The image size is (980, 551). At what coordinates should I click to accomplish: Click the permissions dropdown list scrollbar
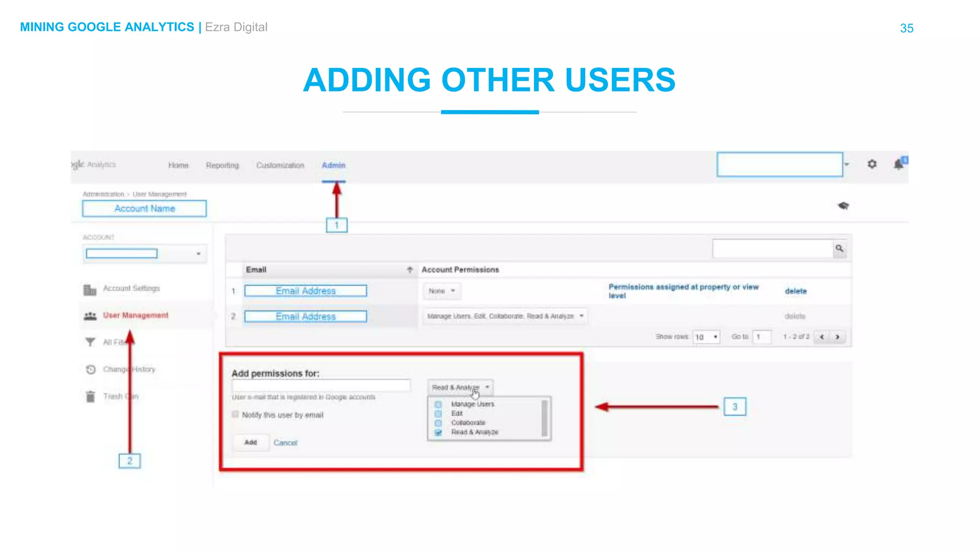coord(544,419)
